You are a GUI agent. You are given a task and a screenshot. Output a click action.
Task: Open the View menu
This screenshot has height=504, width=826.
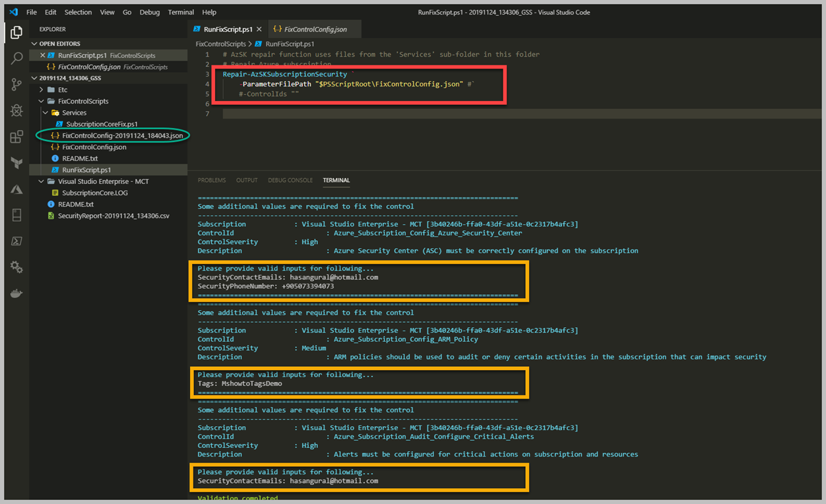pyautogui.click(x=107, y=12)
